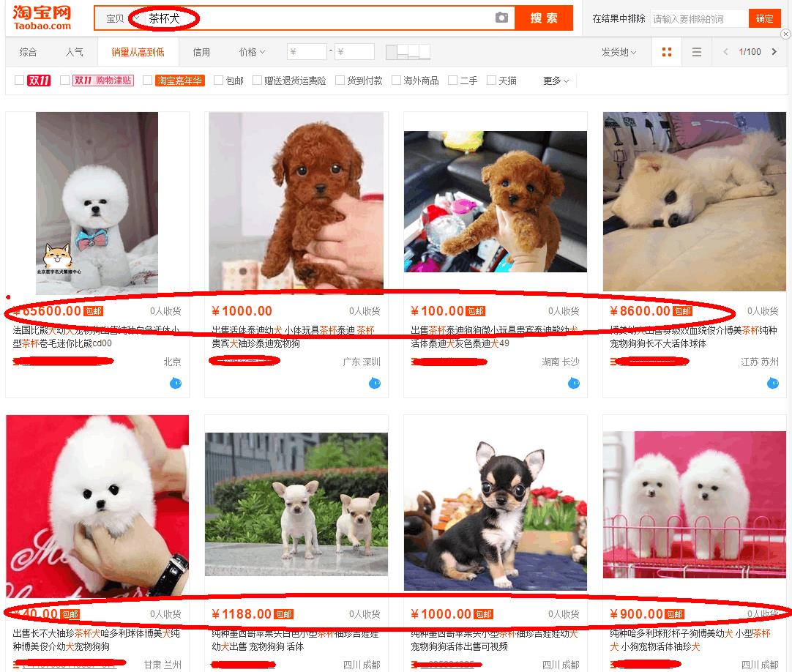Click Wangwang chat icon for Suzhou seller
Image resolution: width=792 pixels, height=672 pixels.
[773, 383]
